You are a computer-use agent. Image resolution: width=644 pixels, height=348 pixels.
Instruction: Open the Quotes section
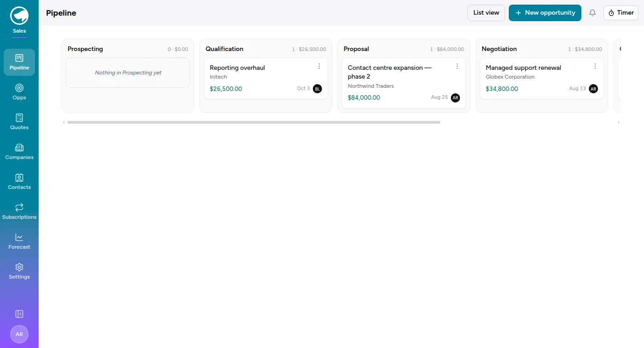(x=19, y=122)
